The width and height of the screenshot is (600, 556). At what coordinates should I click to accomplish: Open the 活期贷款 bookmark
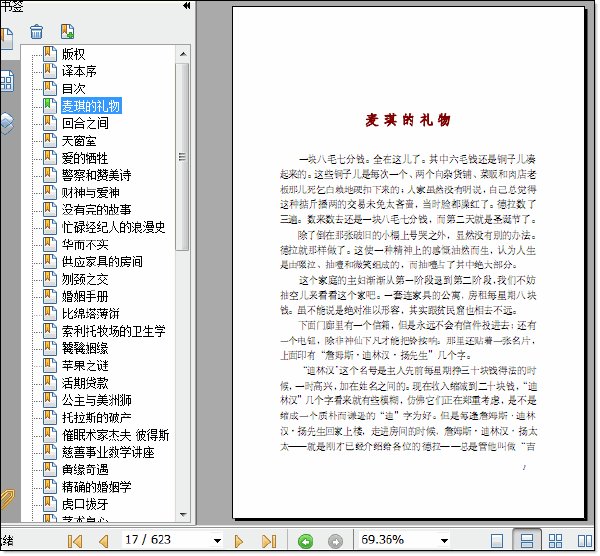coord(85,383)
